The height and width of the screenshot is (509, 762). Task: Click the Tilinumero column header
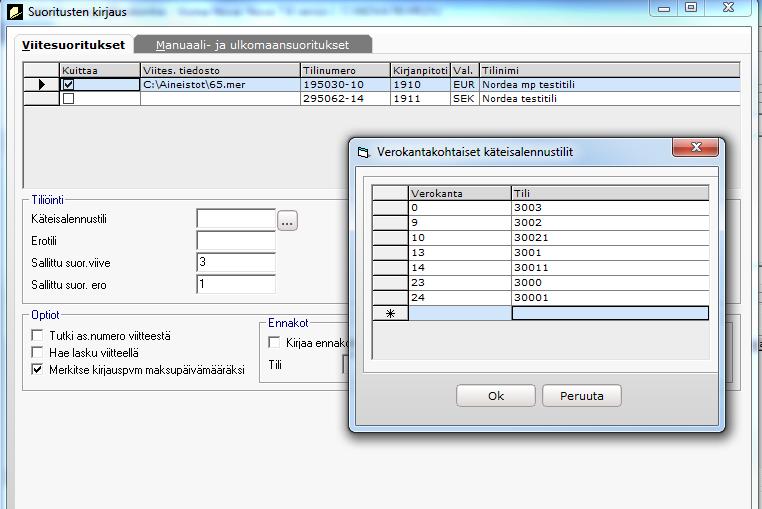[346, 70]
